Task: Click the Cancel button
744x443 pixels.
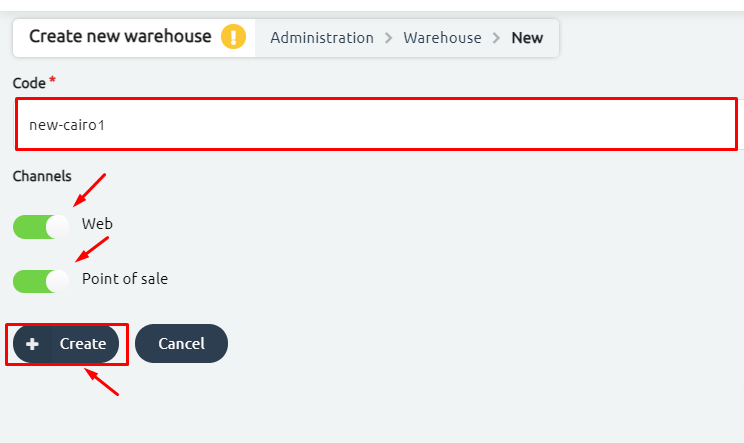Action: coord(181,344)
